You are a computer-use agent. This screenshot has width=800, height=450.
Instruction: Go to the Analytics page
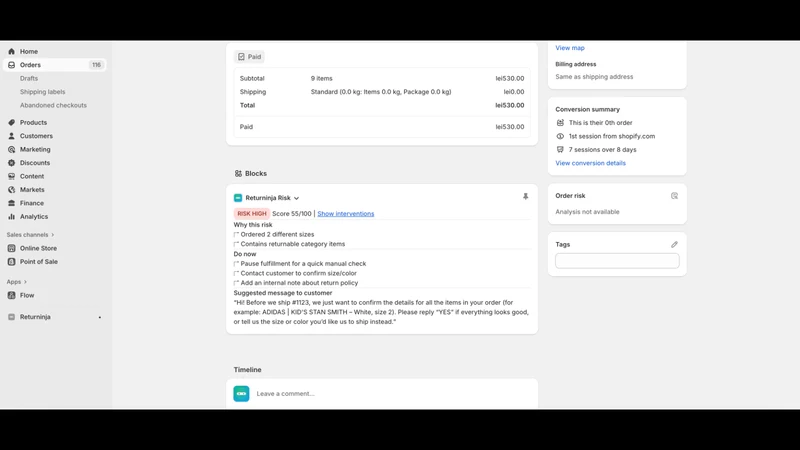tap(34, 216)
